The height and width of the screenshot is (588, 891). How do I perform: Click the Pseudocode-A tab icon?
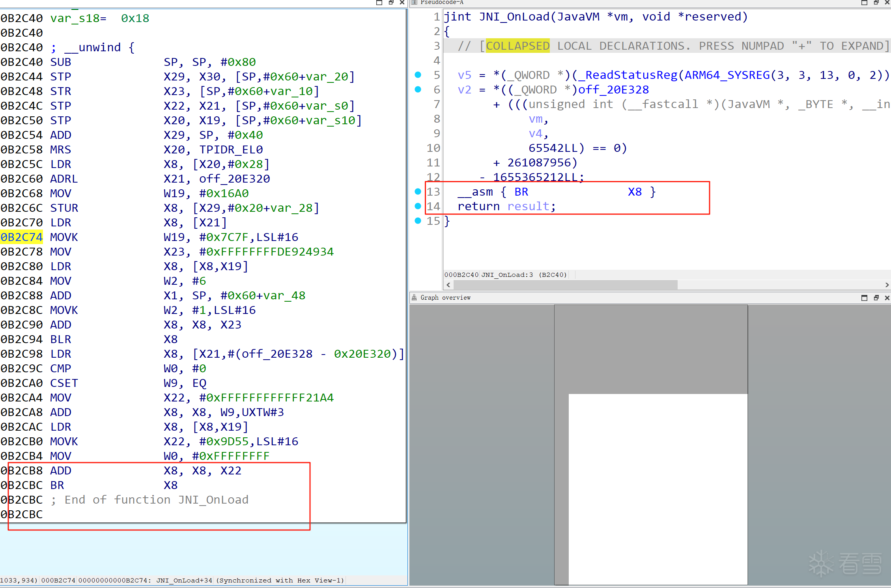click(x=414, y=2)
